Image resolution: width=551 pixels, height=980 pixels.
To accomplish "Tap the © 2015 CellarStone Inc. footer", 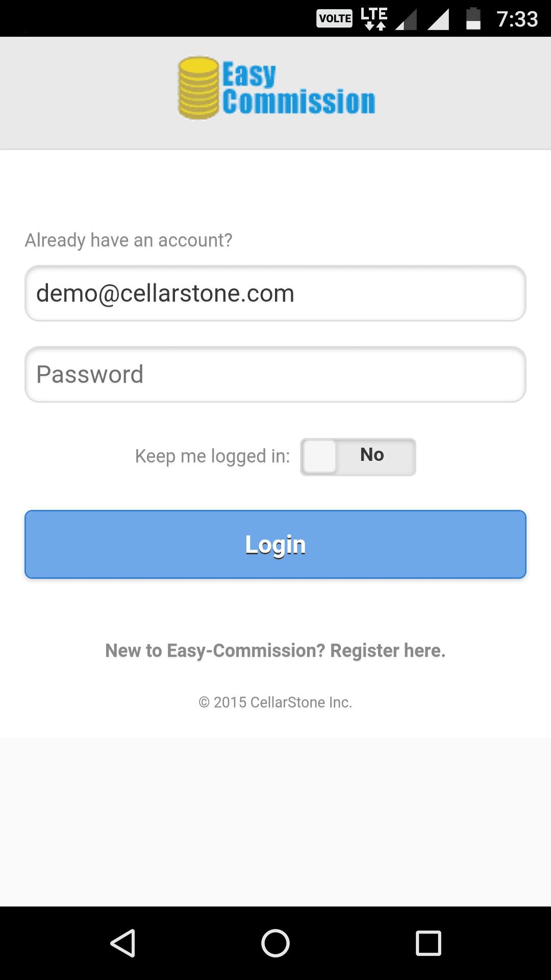I will [275, 702].
